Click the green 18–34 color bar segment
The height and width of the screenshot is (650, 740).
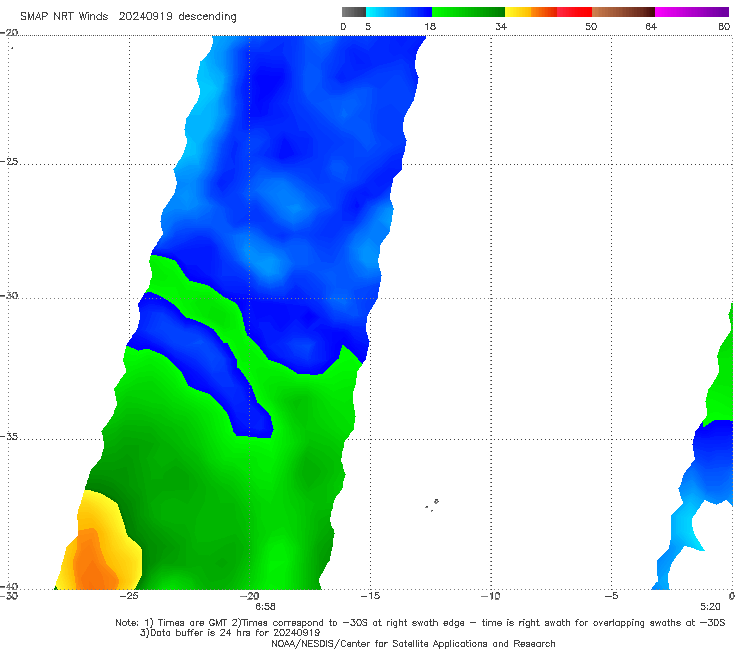[468, 12]
